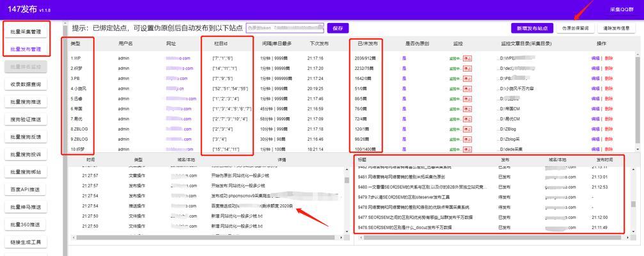Delete the 9.ZBLOG site entry
Viewport: 644px width, 256px height.
click(609, 140)
